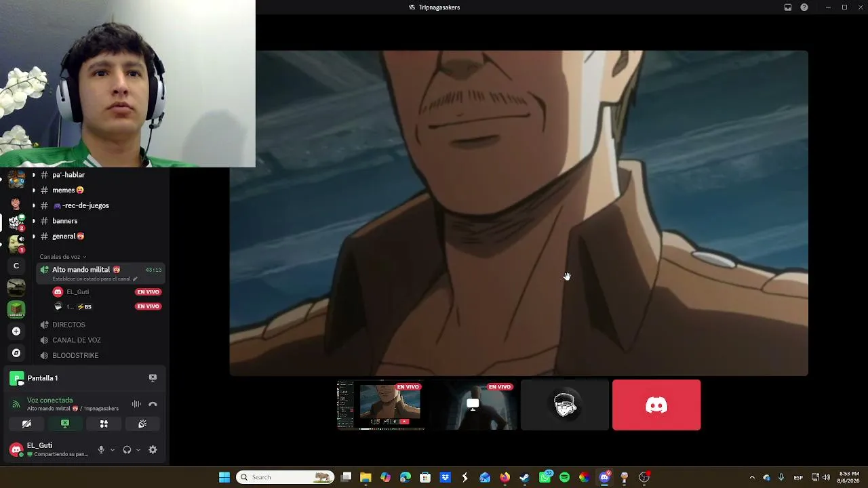Open the soundboard
This screenshot has width=868, height=488.
coord(142,424)
